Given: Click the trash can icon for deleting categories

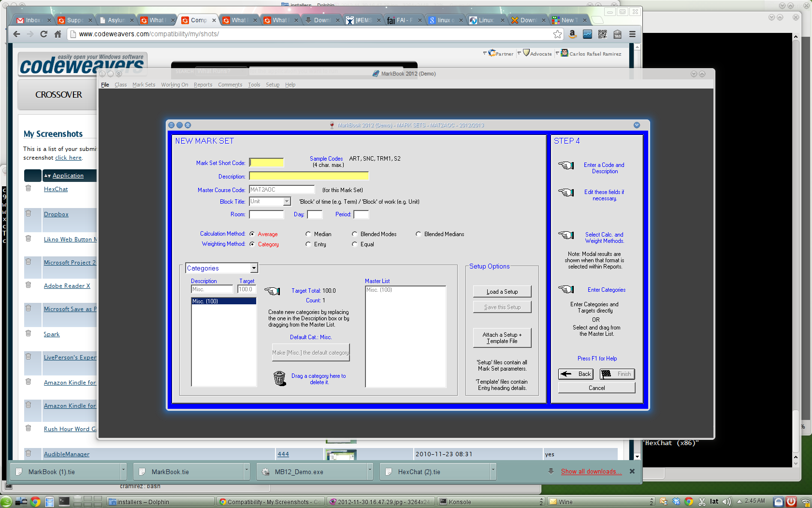Looking at the screenshot, I should [x=279, y=378].
